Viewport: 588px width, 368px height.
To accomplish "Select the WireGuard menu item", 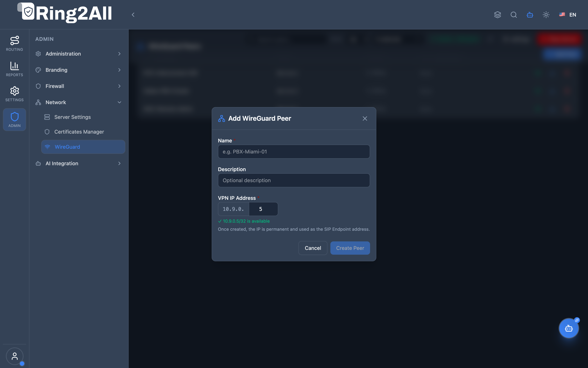I will [83, 147].
